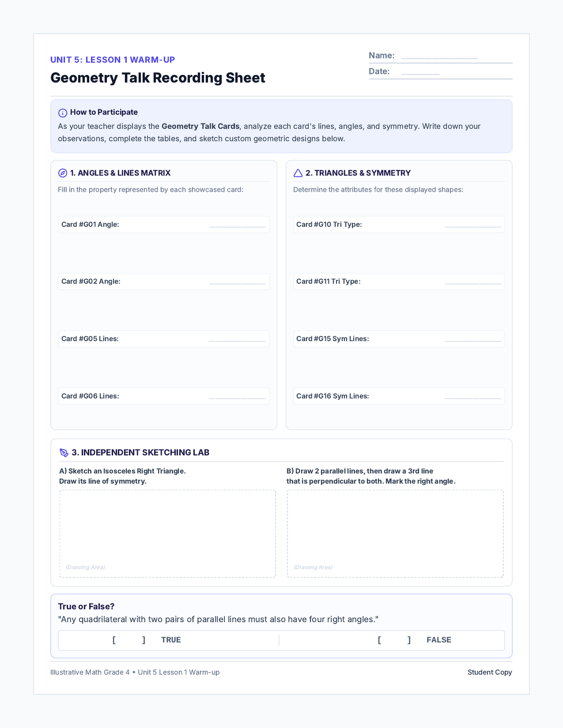Click the pen icon for Independent Sketching Lab
Screen dimensions: 563x728
(x=64, y=453)
